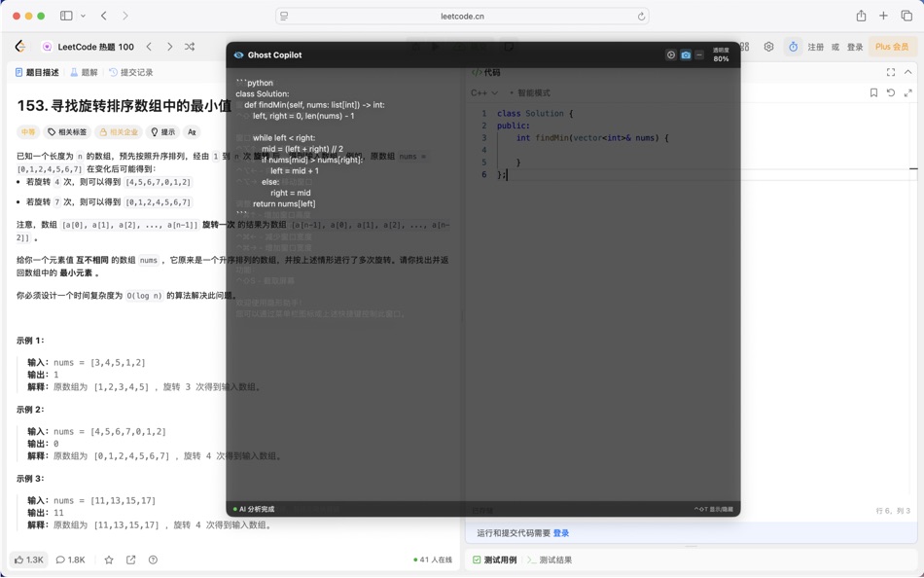Image resolution: width=924 pixels, height=578 pixels.
Task: Open the 测试用例 tab
Action: [x=495, y=560]
